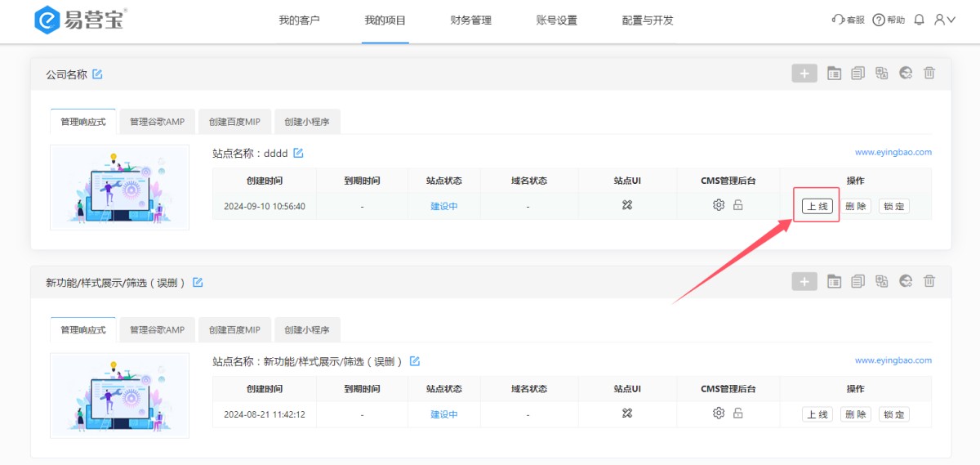Image resolution: width=980 pixels, height=465 pixels.
Task: Open CMS settings gear for dddd site
Action: tap(719, 205)
